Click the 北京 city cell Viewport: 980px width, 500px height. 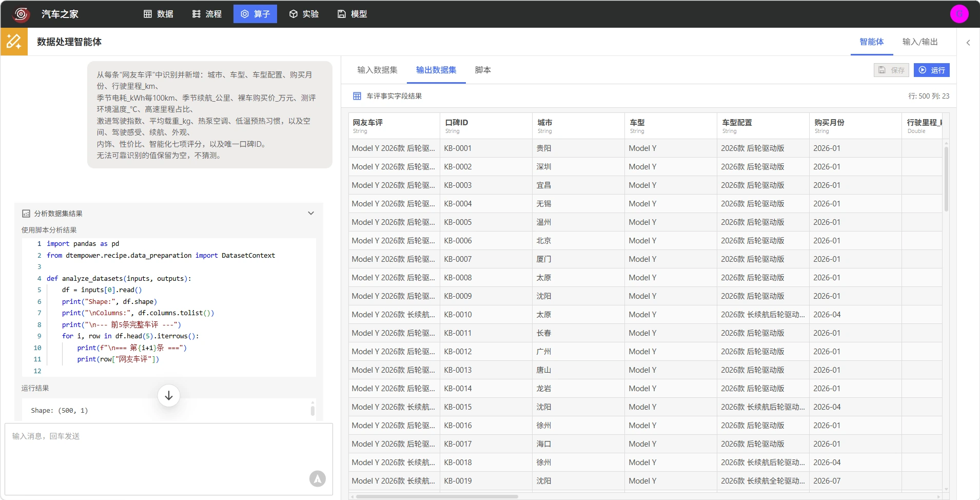coord(578,241)
